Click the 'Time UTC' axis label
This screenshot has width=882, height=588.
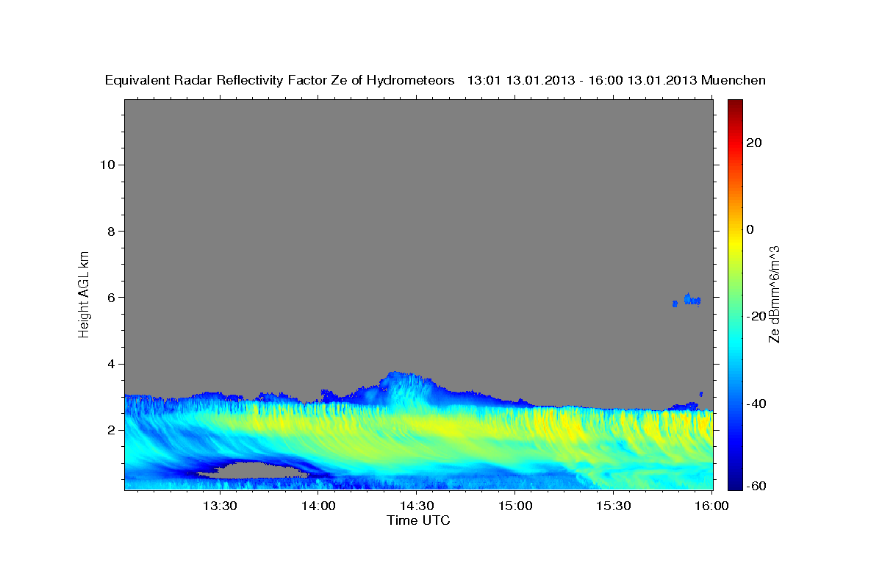point(418,520)
